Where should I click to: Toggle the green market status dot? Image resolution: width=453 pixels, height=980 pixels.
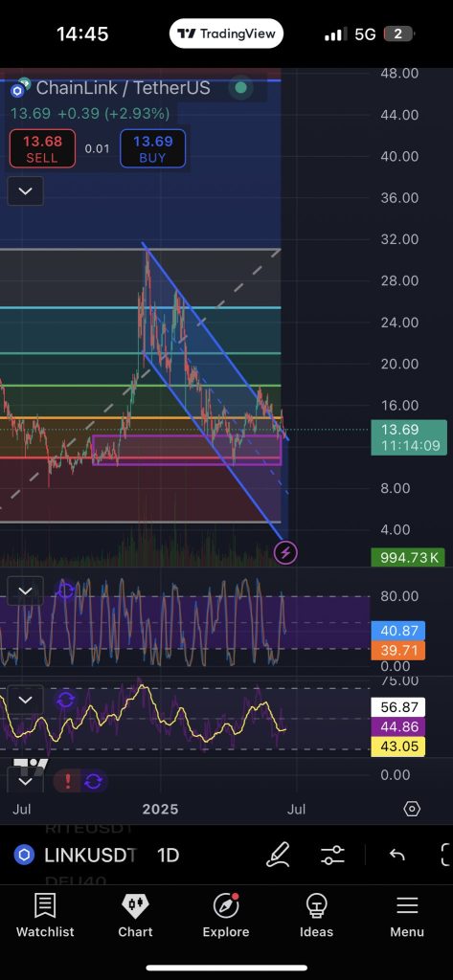[241, 88]
